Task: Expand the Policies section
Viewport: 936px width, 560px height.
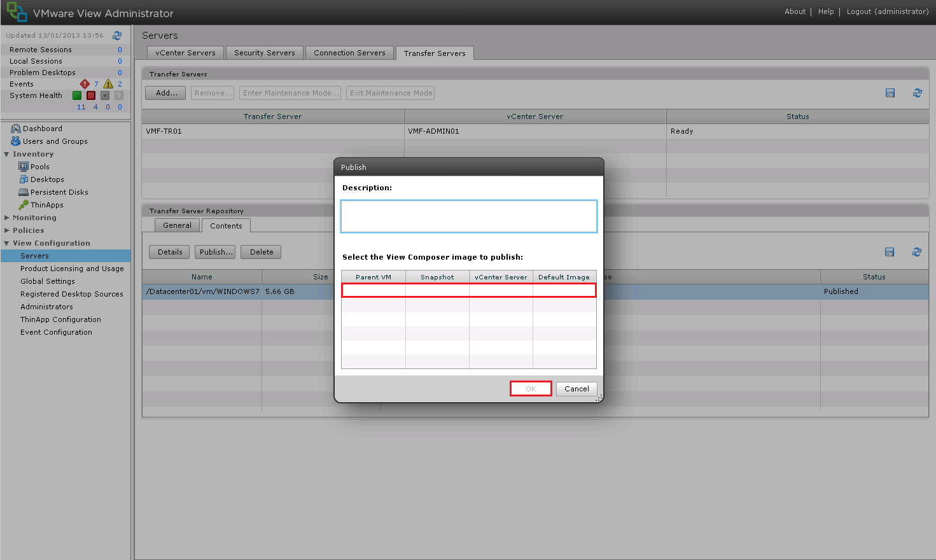Action: point(7,230)
